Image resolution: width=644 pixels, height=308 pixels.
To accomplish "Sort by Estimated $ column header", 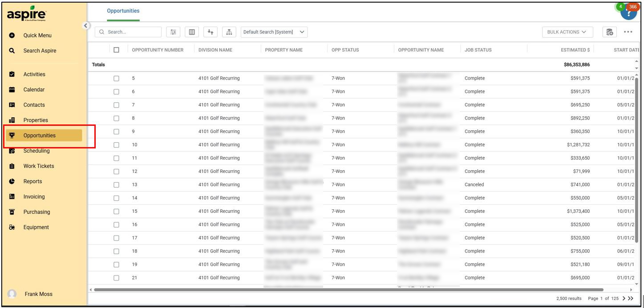I will [575, 50].
